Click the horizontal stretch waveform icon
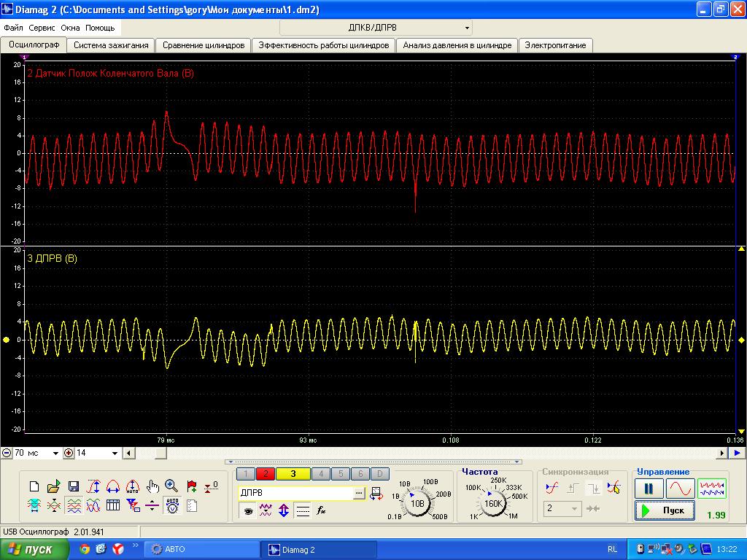The image size is (747, 560). click(113, 486)
